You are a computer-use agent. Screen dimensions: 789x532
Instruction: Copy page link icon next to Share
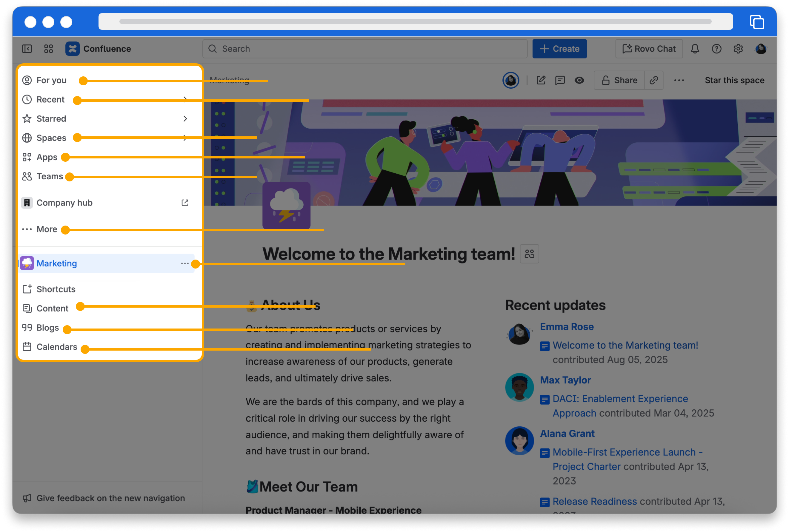tap(654, 80)
